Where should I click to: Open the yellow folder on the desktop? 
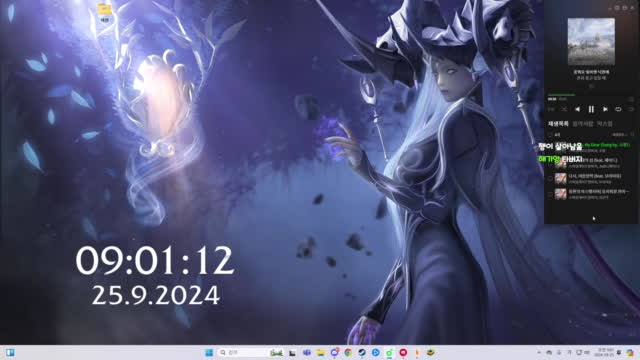click(x=104, y=12)
